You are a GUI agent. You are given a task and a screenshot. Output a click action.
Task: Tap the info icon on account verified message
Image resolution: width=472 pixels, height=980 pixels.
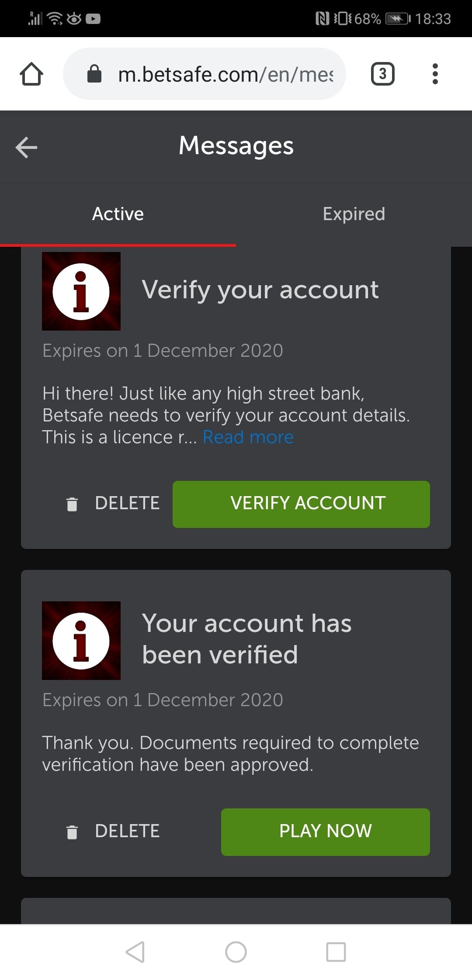click(x=81, y=641)
